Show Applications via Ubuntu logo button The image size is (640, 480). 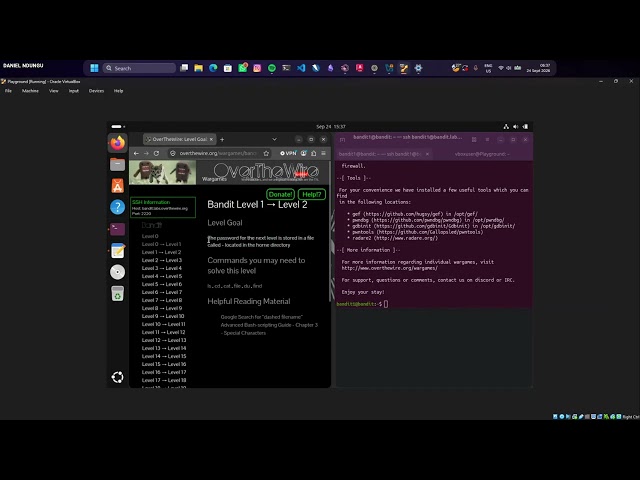pos(118,377)
